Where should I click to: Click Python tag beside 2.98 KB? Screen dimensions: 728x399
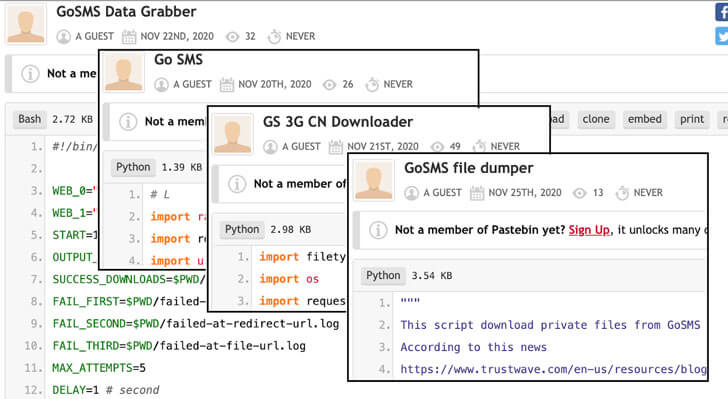(242, 229)
